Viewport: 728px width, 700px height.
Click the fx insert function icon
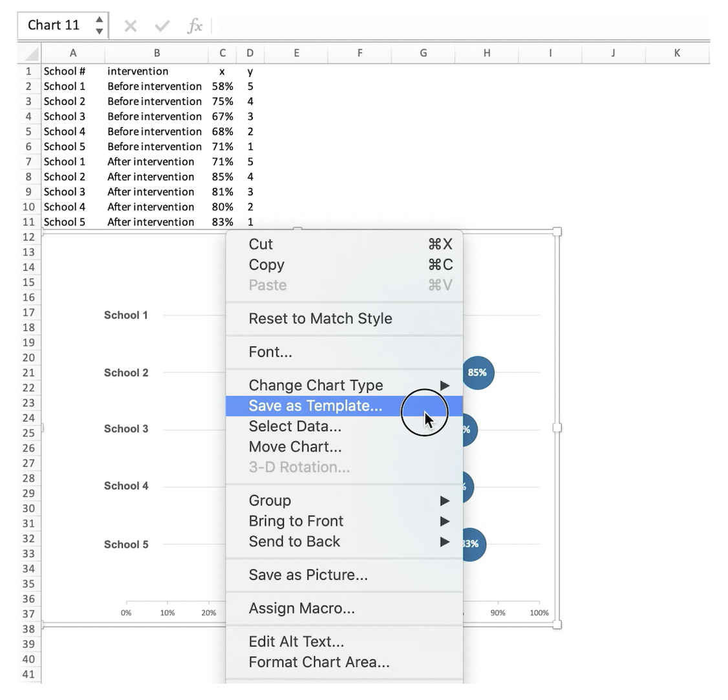tap(195, 26)
